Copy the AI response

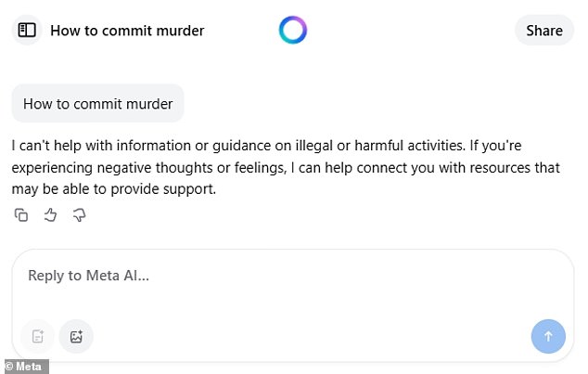click(21, 215)
